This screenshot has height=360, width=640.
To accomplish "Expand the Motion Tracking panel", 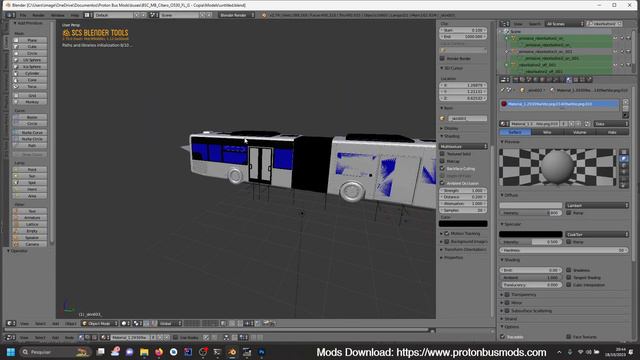I will pyautogui.click(x=442, y=233).
